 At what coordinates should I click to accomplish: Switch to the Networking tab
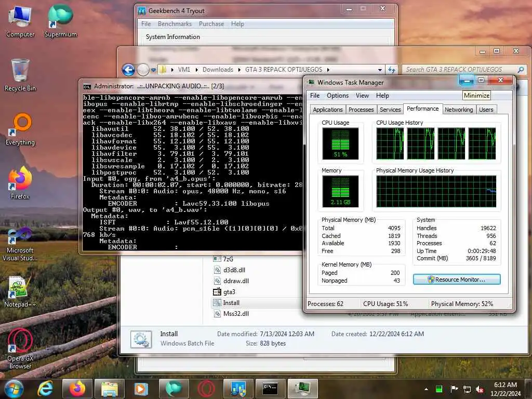pyautogui.click(x=459, y=110)
